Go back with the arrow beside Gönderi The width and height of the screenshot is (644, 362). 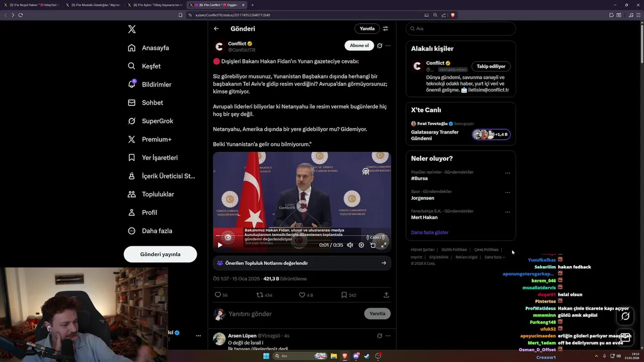click(x=216, y=29)
